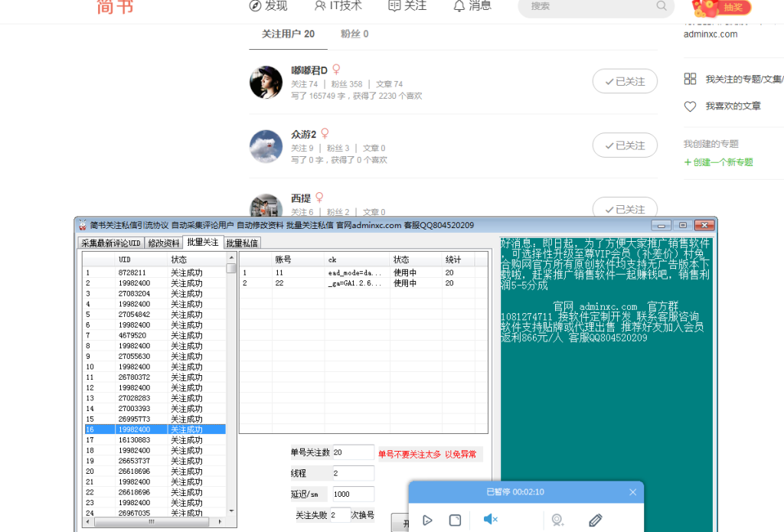
Task: Open the webcam overlay in the recorder
Action: (557, 521)
